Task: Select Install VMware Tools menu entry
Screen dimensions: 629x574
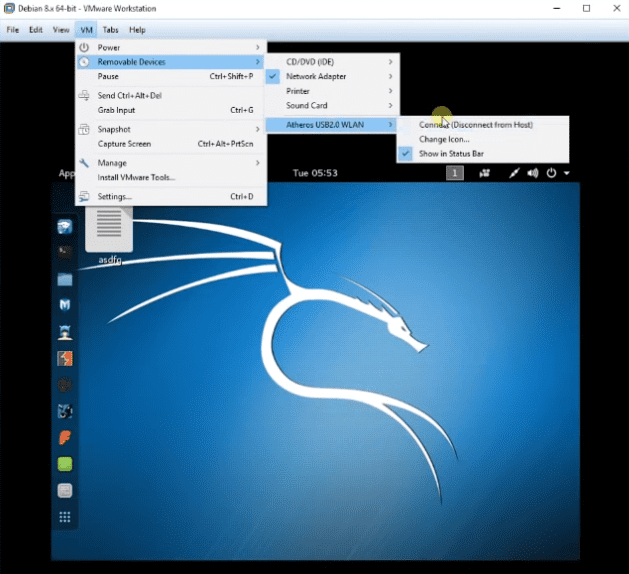Action: tap(136, 177)
